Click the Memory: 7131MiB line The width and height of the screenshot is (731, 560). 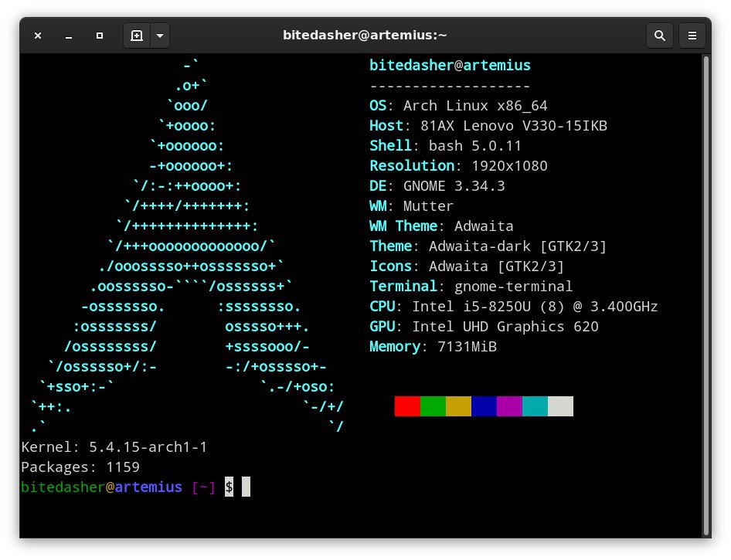[433, 346]
